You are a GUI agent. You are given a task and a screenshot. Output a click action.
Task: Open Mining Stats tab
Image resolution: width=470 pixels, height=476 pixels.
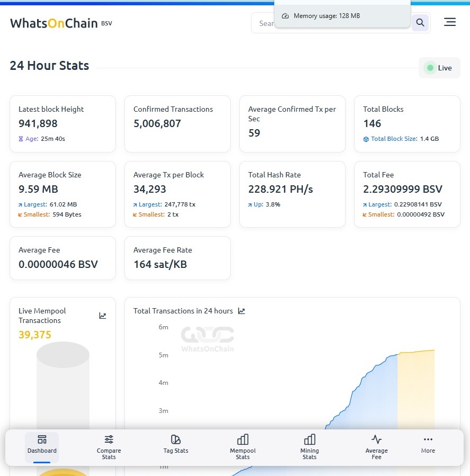(x=310, y=447)
